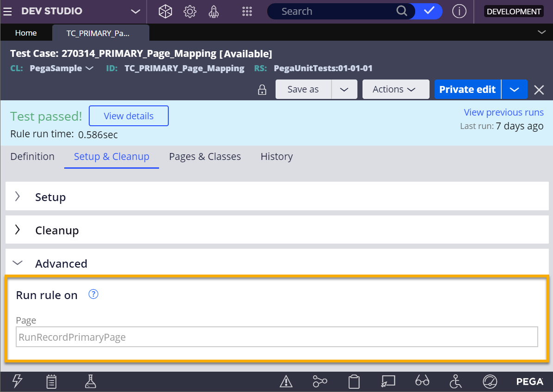Click the flask test icon in footer
553x392 pixels.
90,381
